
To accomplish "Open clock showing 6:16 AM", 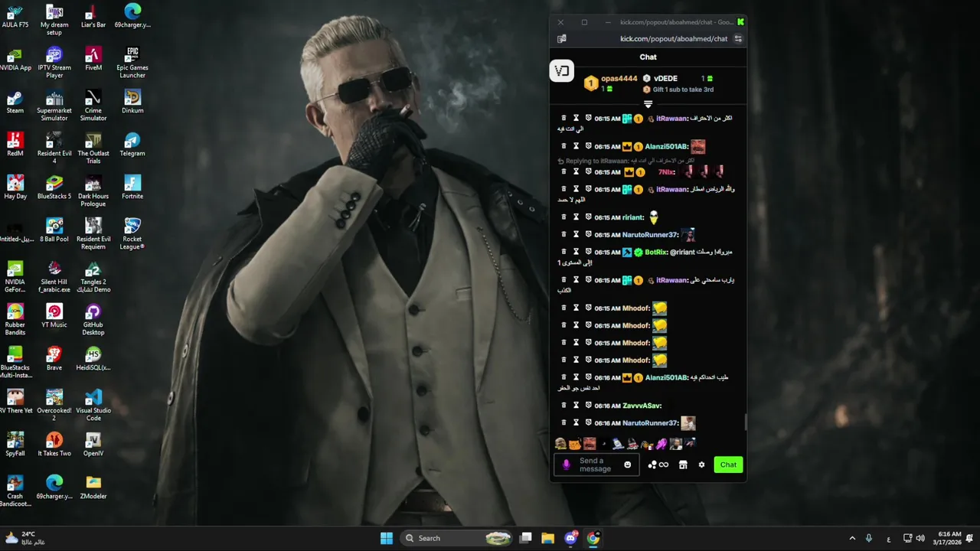I will (x=948, y=538).
